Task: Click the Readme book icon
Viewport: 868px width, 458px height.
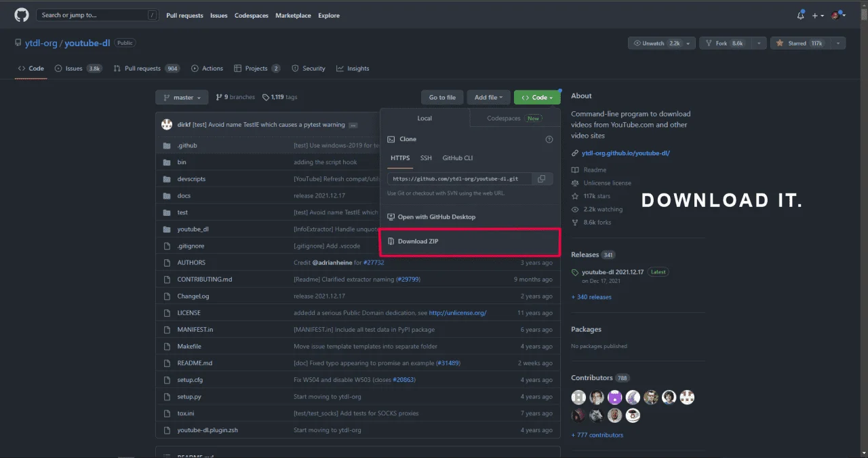Action: click(x=576, y=170)
